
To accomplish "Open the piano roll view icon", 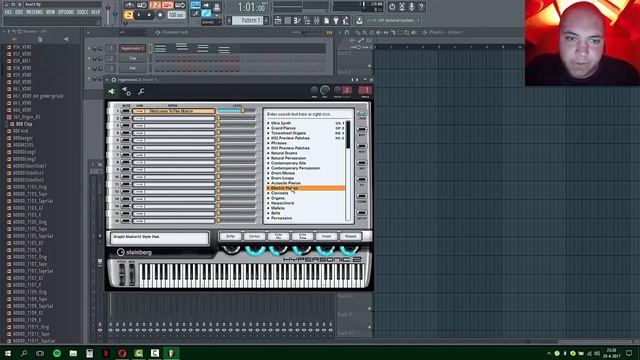I will tap(297, 20).
